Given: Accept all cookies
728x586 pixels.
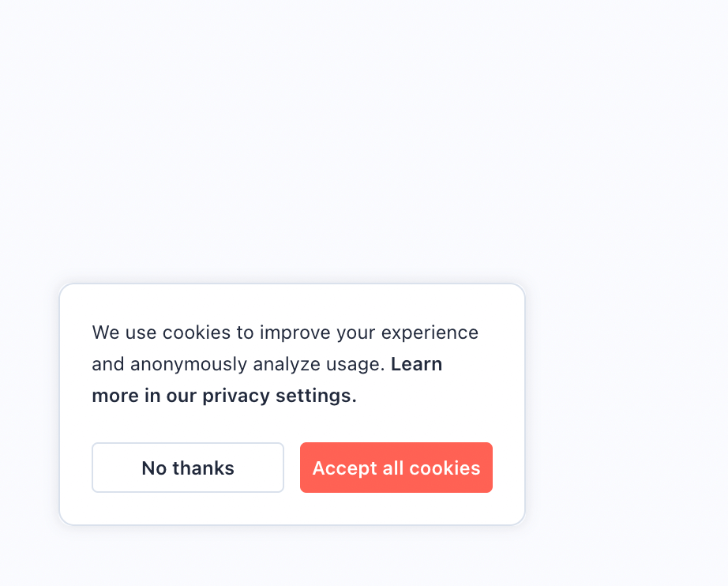Looking at the screenshot, I should point(396,468).
